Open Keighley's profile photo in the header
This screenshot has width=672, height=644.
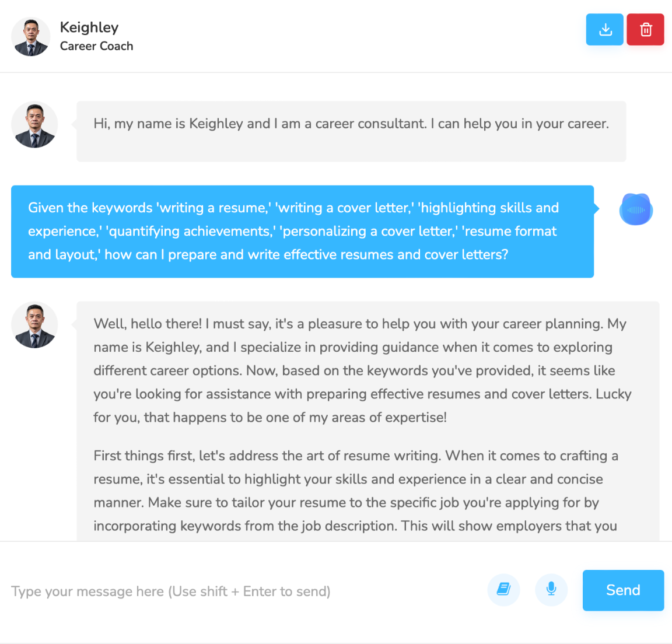point(30,36)
